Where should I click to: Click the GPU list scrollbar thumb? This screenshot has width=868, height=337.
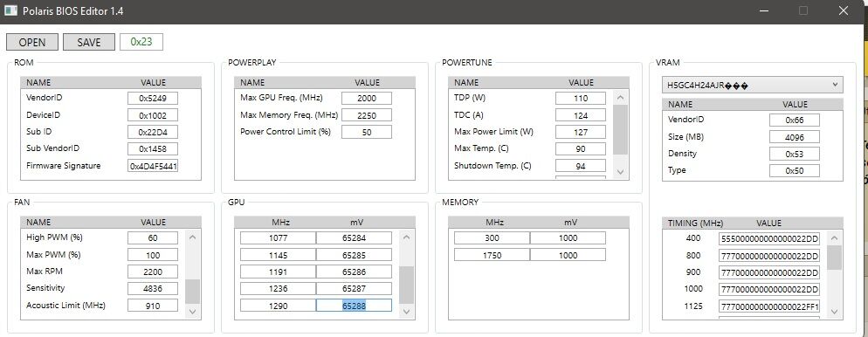[x=406, y=285]
